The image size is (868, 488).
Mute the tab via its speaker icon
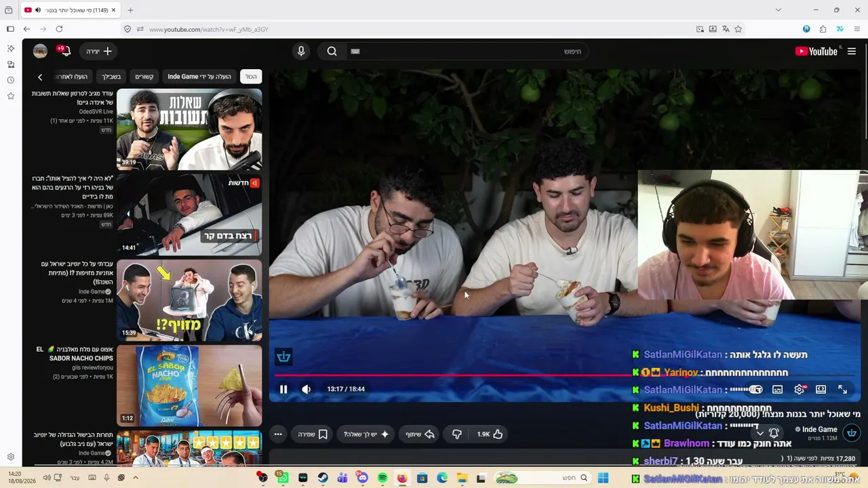(x=37, y=10)
